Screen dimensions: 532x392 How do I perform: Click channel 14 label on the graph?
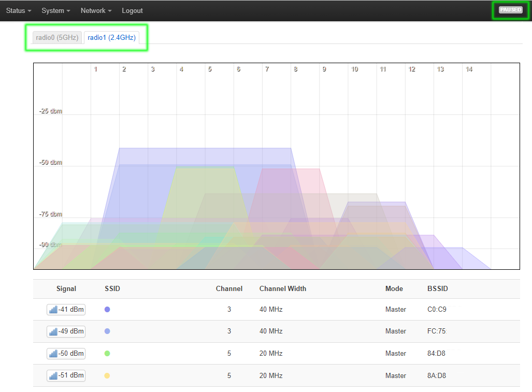pyautogui.click(x=468, y=69)
